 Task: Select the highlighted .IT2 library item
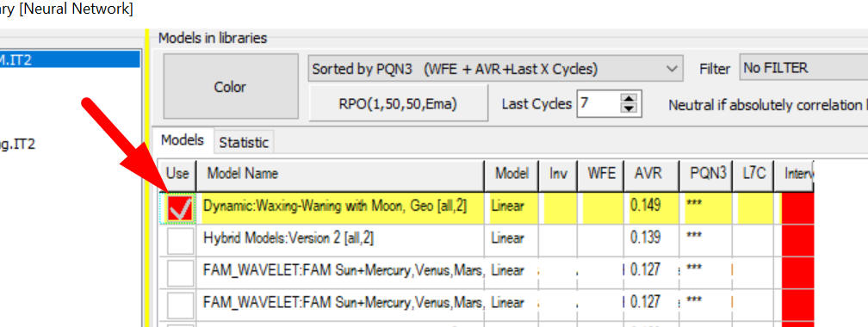tap(70, 59)
